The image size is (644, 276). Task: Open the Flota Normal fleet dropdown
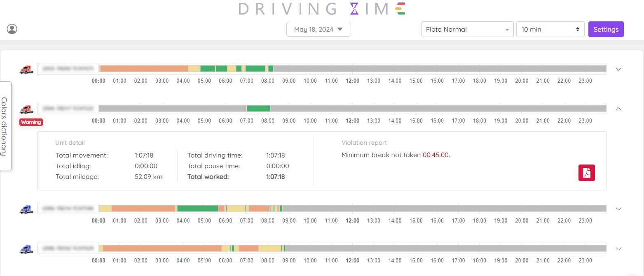pyautogui.click(x=467, y=29)
